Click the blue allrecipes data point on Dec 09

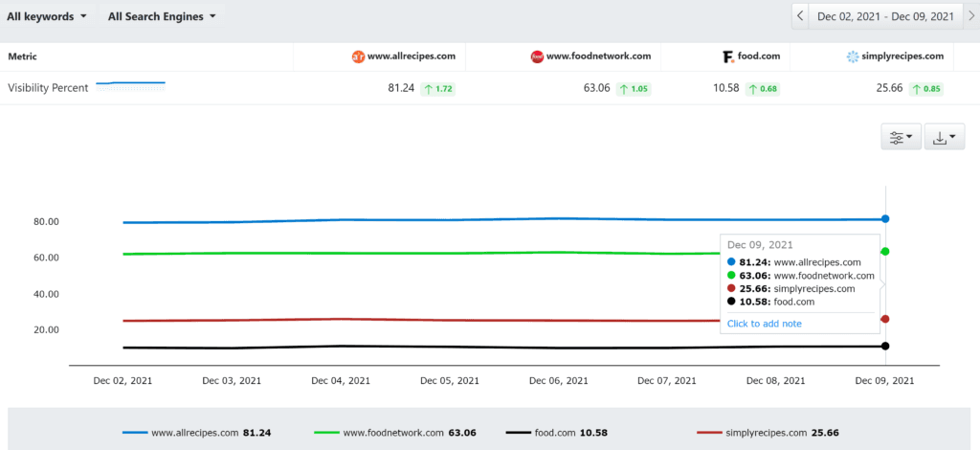[x=885, y=218]
